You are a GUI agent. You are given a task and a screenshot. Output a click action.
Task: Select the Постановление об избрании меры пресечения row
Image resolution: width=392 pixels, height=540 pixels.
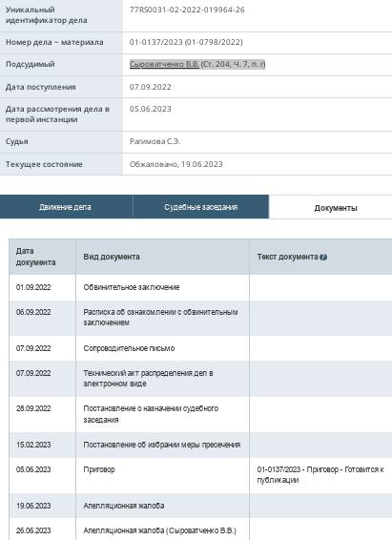pyautogui.click(x=200, y=445)
